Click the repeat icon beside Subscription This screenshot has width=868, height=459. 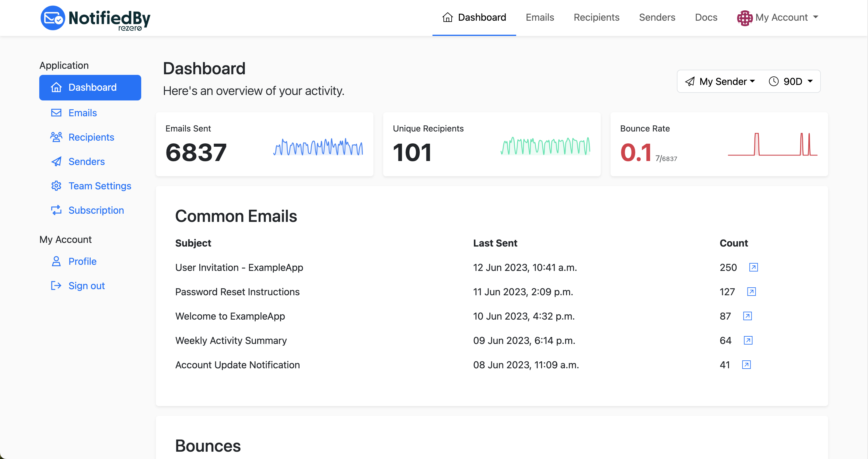click(x=56, y=210)
